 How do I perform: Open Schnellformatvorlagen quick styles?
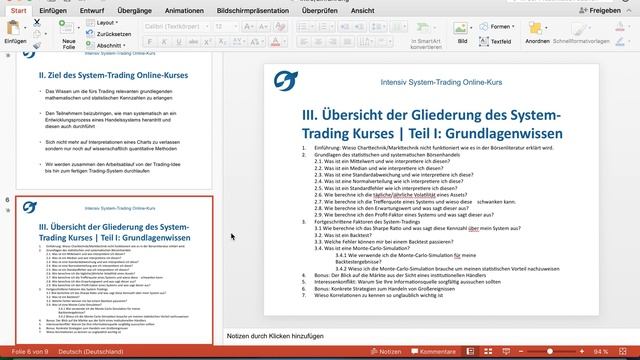point(581,33)
